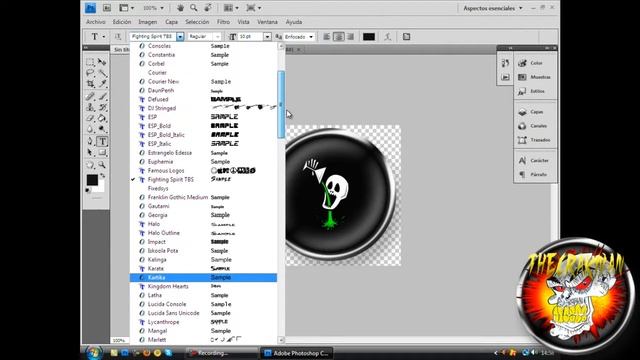The width and height of the screenshot is (640, 360).
Task: Select the Brush tool
Action: 102,97
